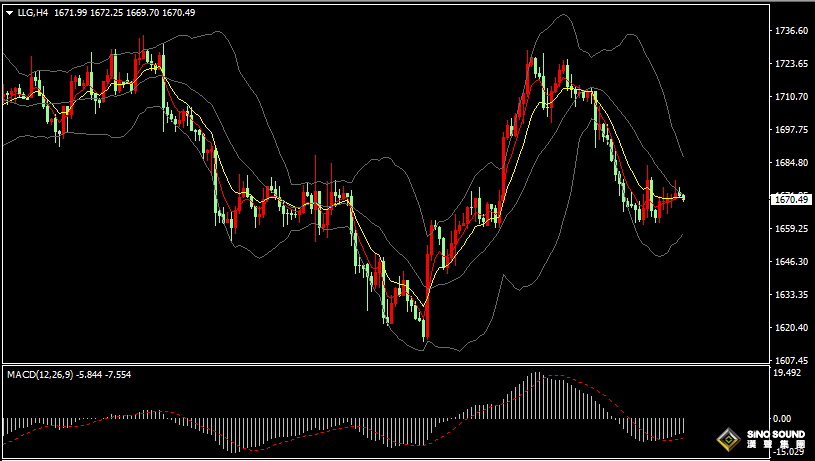Click the highlighted current price tag on price axis
Screen dimensions: 815x461
(791, 200)
